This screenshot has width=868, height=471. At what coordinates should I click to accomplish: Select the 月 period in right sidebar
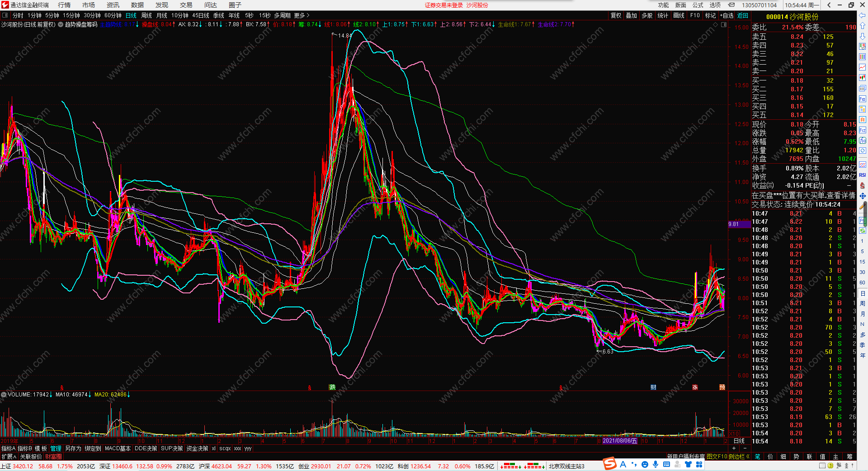click(x=863, y=314)
